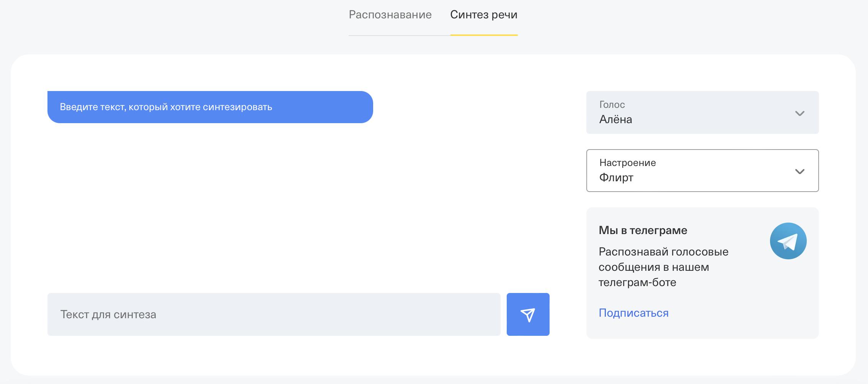The width and height of the screenshot is (868, 384).
Task: Click the chevron arrow in Голос field
Action: 799,113
